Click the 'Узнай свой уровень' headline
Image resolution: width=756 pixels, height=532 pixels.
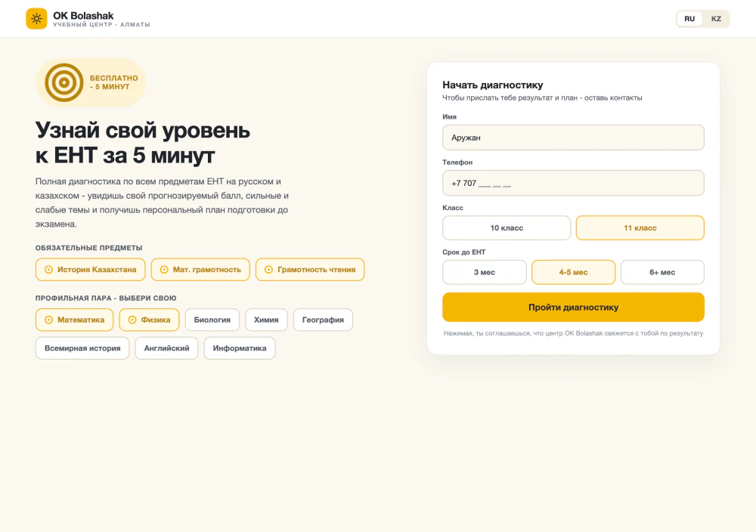(x=143, y=130)
